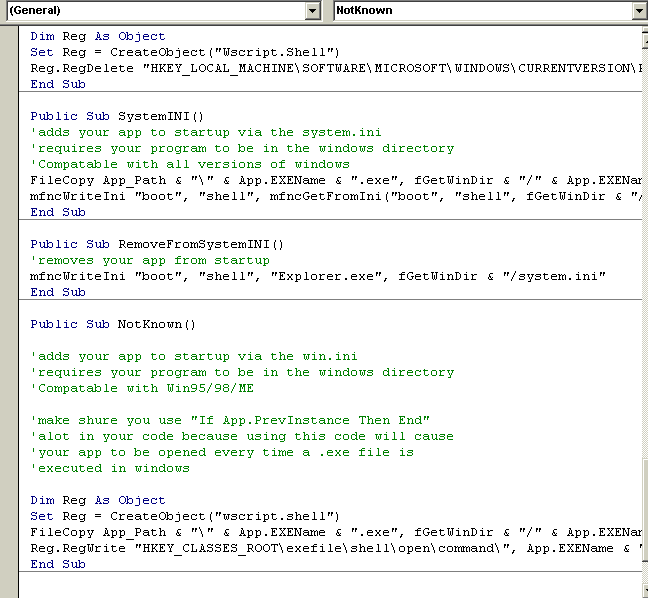The width and height of the screenshot is (648, 598).
Task: Click the last "End Sub" in NotKnown procedure
Action: [x=58, y=564]
